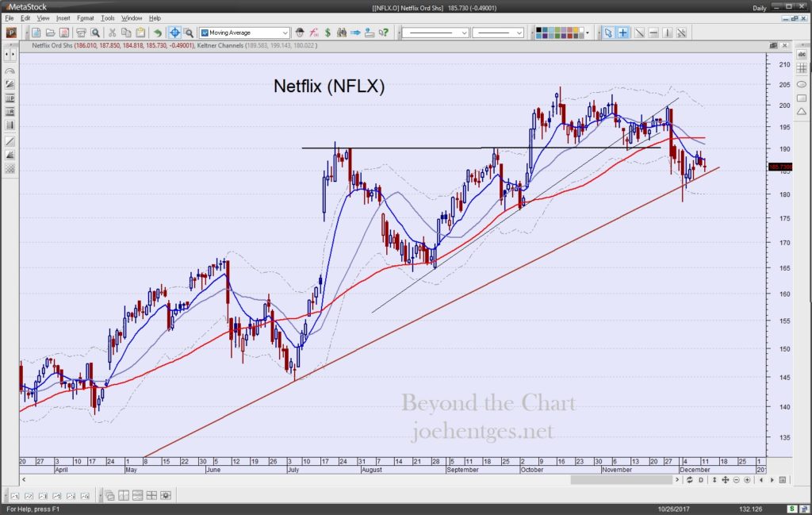Pick the black color swatch

coord(538,30)
